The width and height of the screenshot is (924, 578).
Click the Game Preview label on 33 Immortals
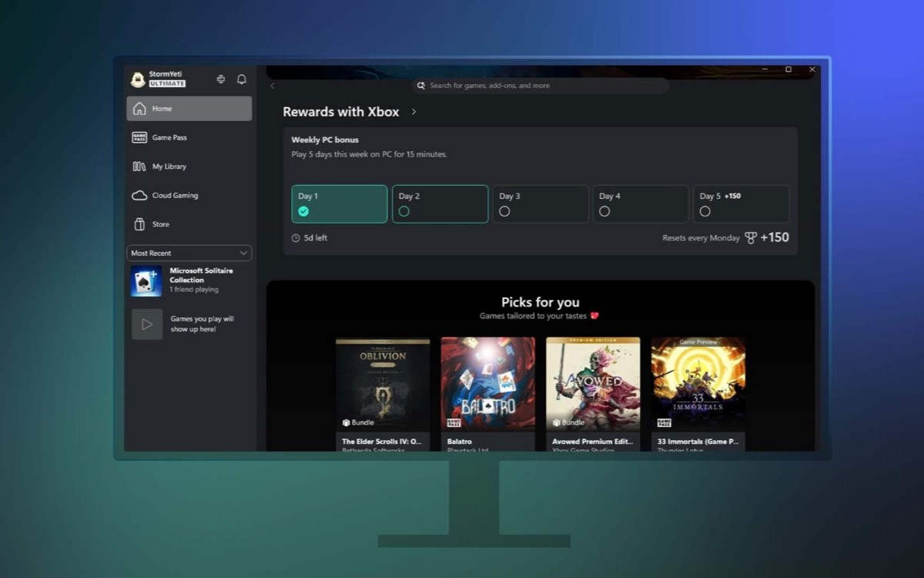pos(698,341)
